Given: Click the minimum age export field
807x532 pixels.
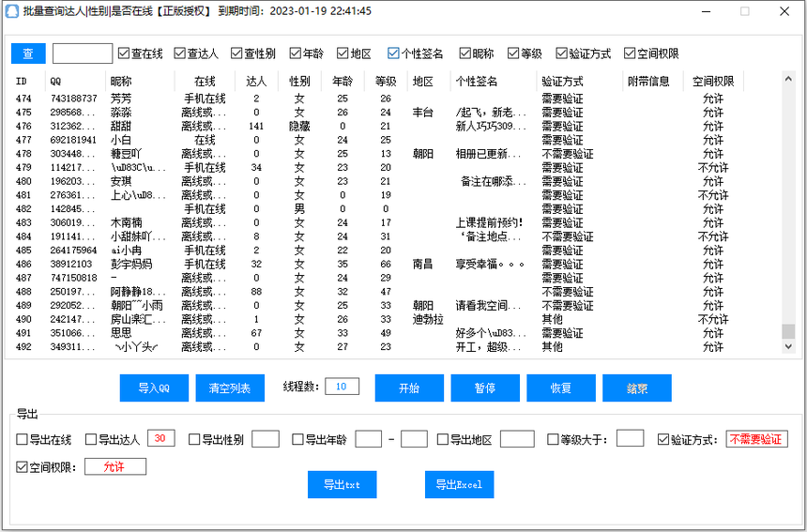Looking at the screenshot, I should 369,439.
